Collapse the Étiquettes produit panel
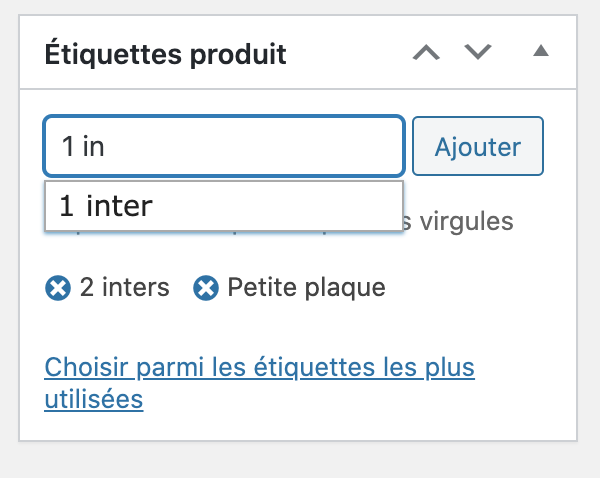 pos(541,51)
